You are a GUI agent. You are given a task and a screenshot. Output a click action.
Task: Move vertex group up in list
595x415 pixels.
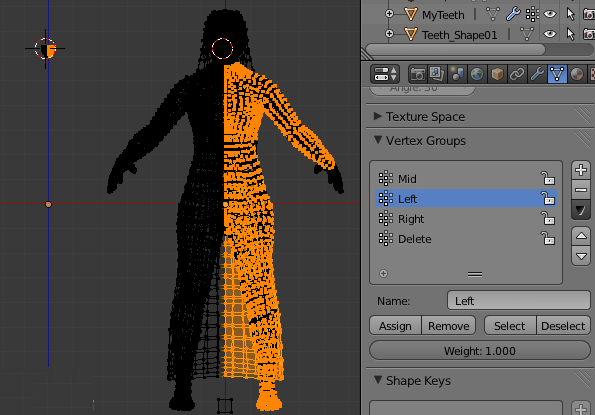pyautogui.click(x=581, y=236)
